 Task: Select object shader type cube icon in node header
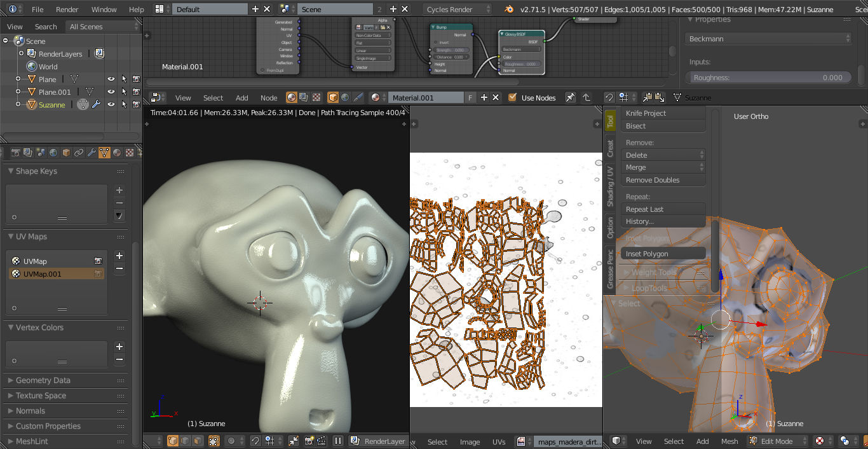point(333,97)
